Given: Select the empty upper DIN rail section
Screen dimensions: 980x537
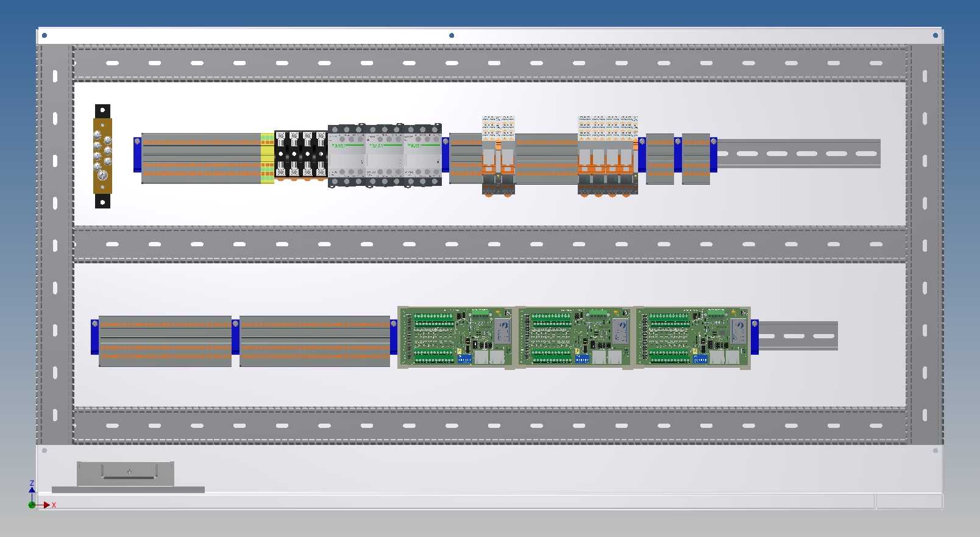Looking at the screenshot, I should [x=799, y=154].
